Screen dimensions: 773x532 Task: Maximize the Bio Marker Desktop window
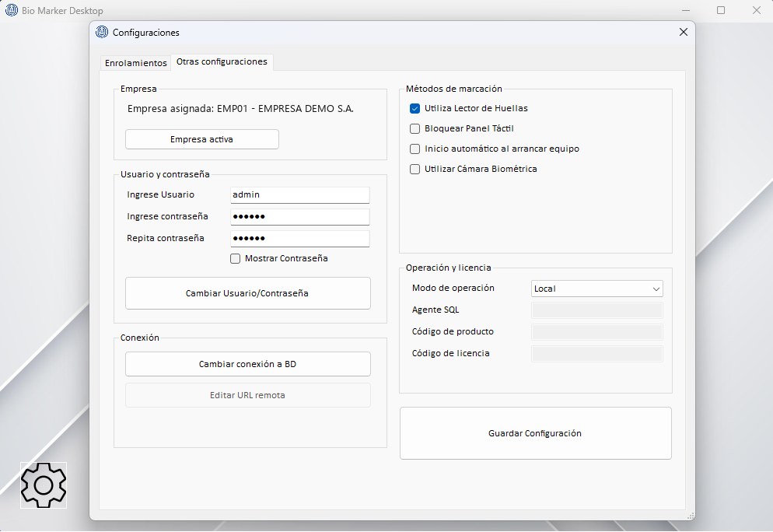pyautogui.click(x=721, y=10)
